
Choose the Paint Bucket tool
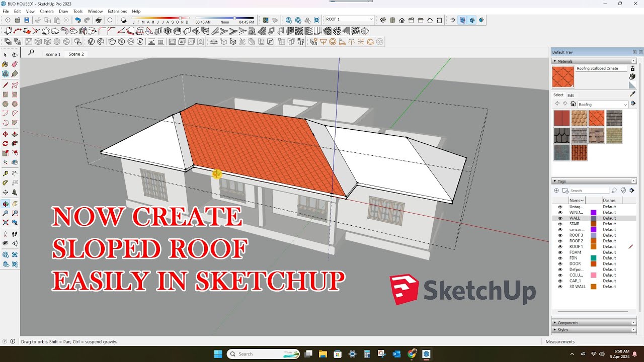click(5, 64)
